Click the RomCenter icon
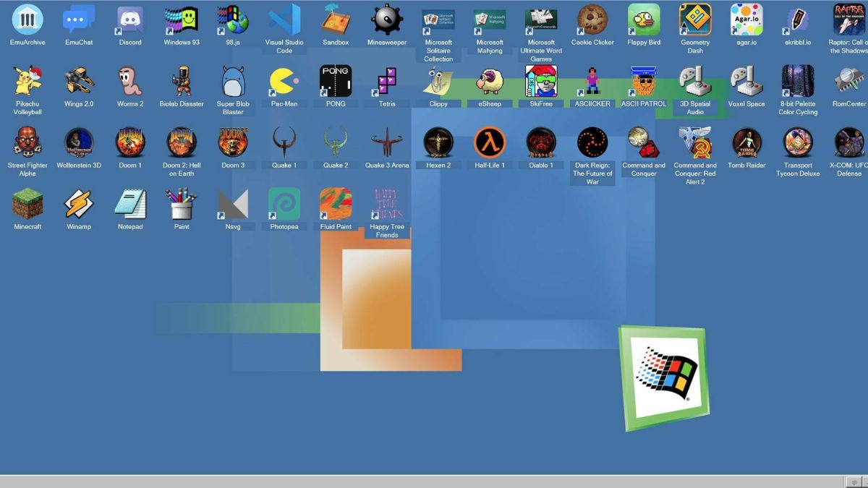Viewport: 868px width, 488px height. pos(849,81)
